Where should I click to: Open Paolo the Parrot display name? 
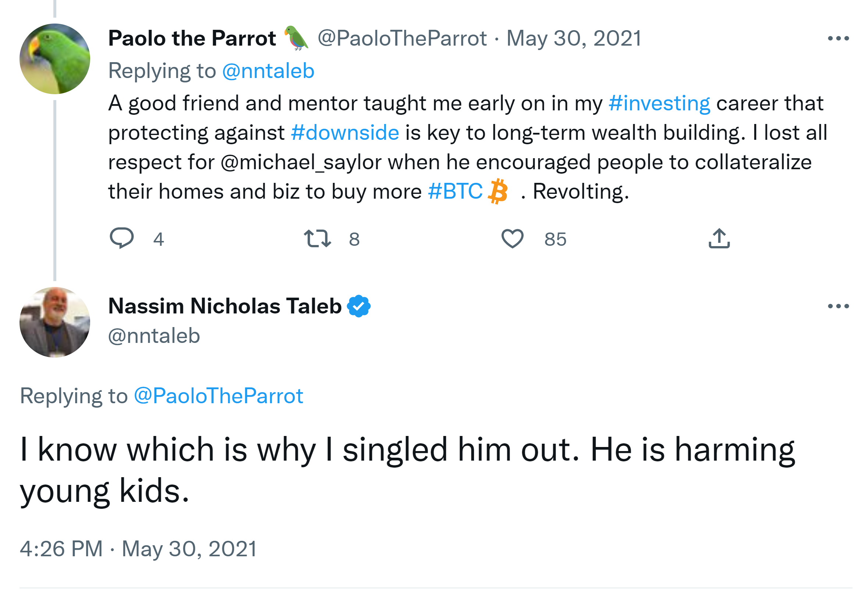[x=192, y=38]
